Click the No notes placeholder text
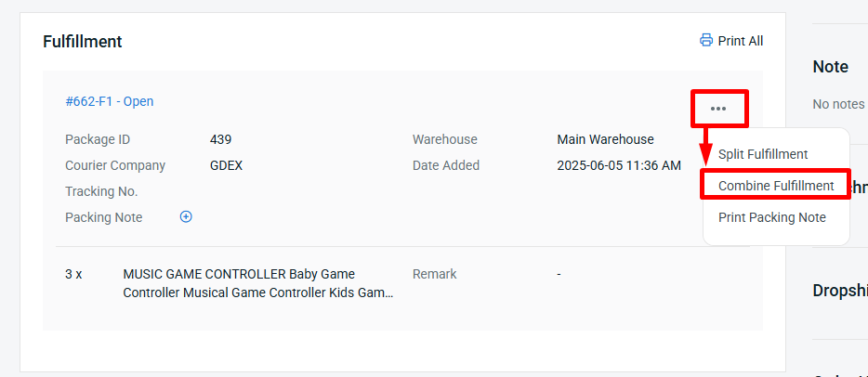Viewport: 868px width, 377px height. pos(838,104)
